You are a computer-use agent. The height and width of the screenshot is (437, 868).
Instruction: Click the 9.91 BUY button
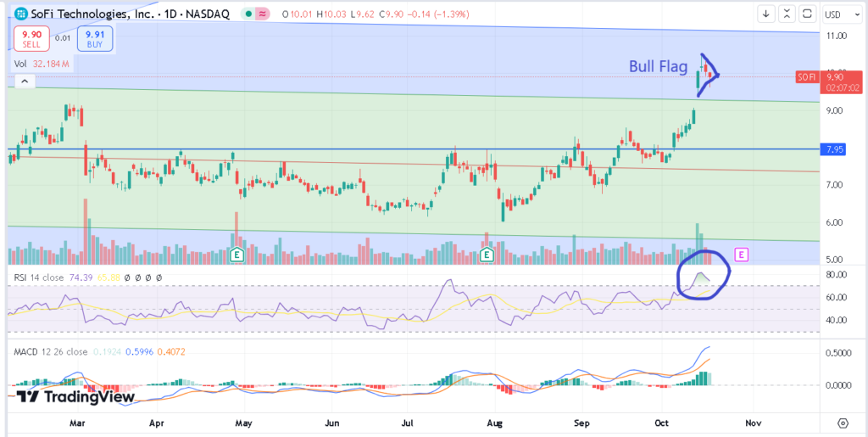(95, 38)
